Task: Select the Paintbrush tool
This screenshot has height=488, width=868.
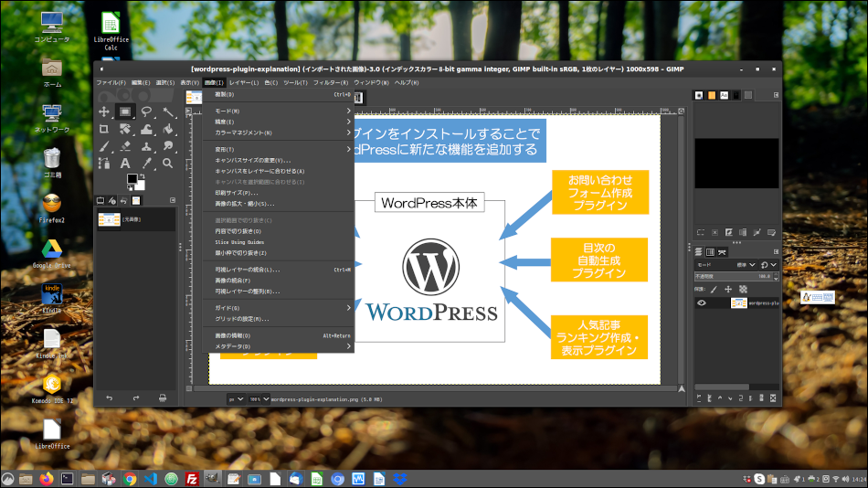Action: [x=103, y=146]
